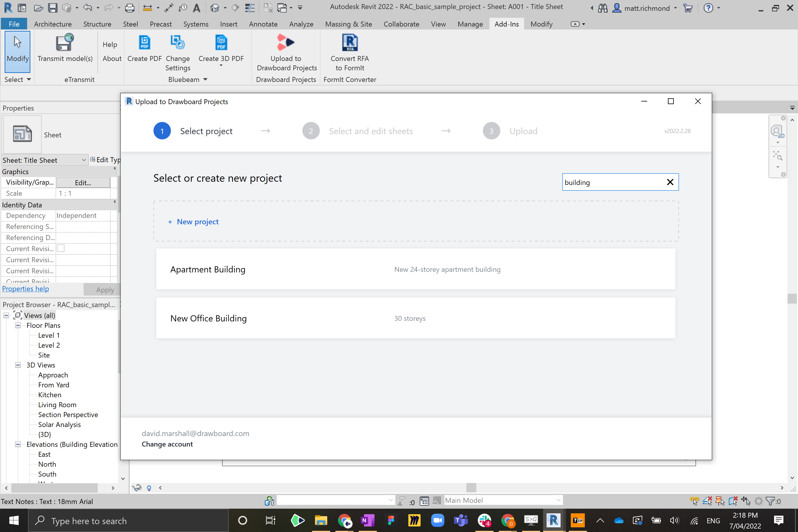Clear the building search text with X
Screen dimensions: 798x532
(670, 182)
